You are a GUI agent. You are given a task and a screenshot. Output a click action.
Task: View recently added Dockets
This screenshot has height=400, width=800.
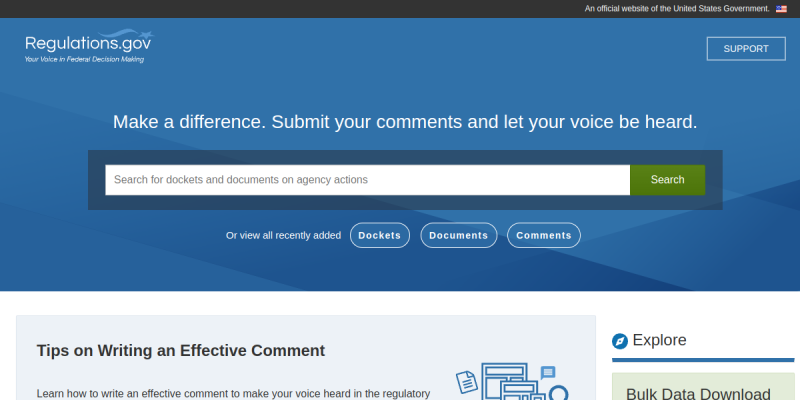380,235
